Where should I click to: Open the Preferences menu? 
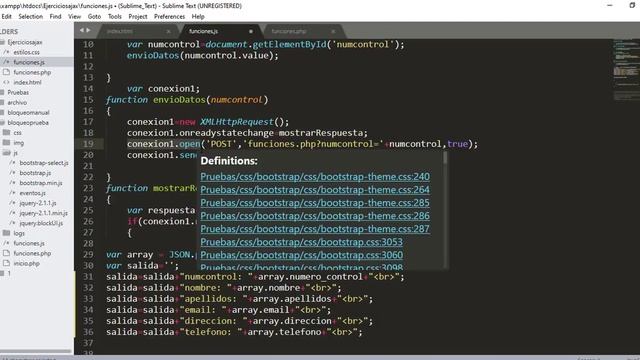[x=169, y=16]
